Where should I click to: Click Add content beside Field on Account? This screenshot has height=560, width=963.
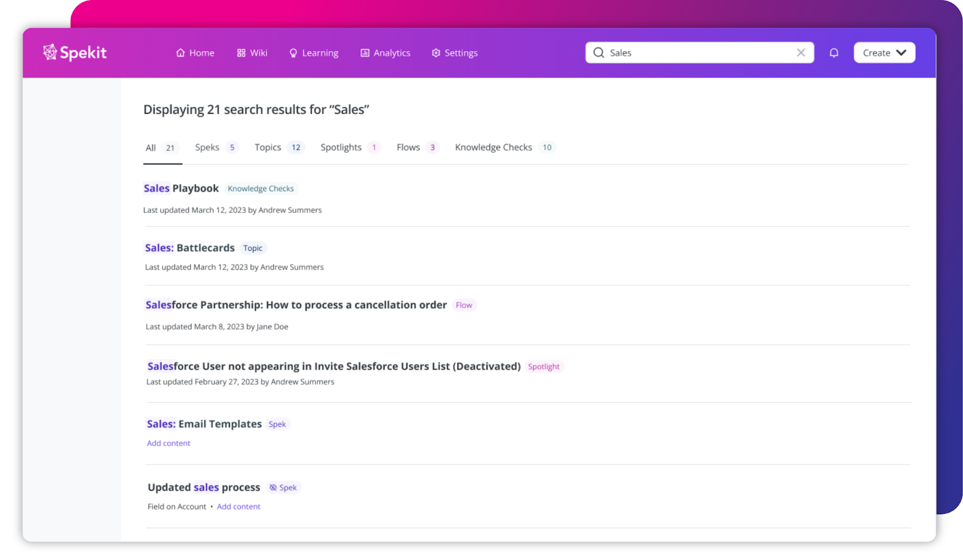click(239, 506)
